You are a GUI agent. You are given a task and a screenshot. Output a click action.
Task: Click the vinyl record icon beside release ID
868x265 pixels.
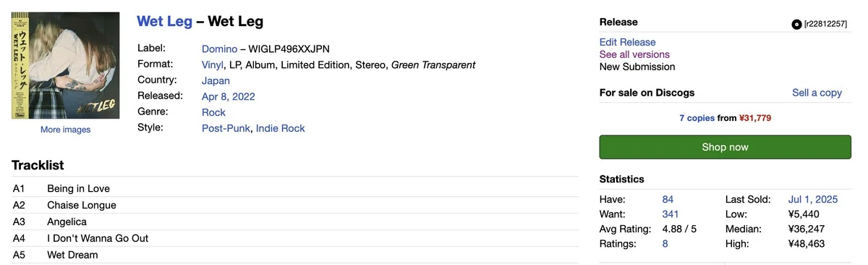click(797, 25)
